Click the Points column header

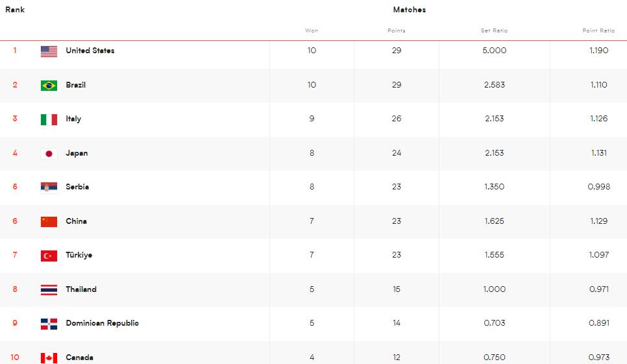coord(397,30)
